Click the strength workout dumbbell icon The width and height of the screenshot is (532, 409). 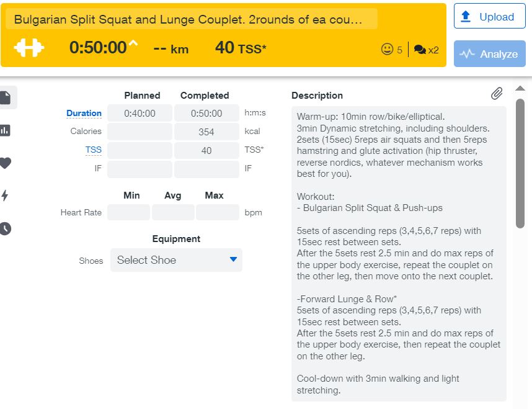point(29,48)
